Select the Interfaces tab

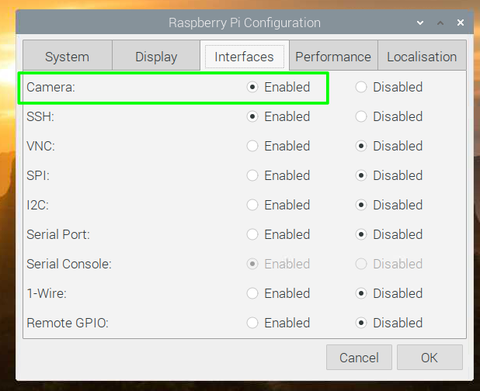244,57
